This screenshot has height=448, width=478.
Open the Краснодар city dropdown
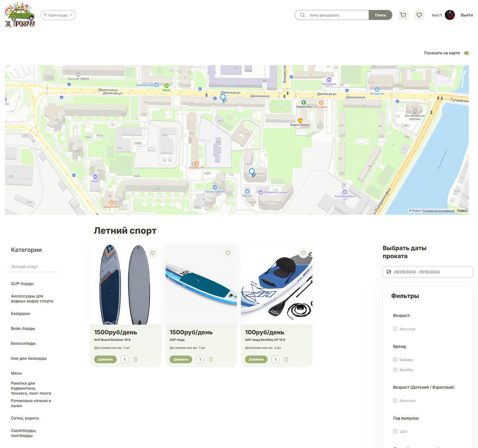click(x=58, y=15)
